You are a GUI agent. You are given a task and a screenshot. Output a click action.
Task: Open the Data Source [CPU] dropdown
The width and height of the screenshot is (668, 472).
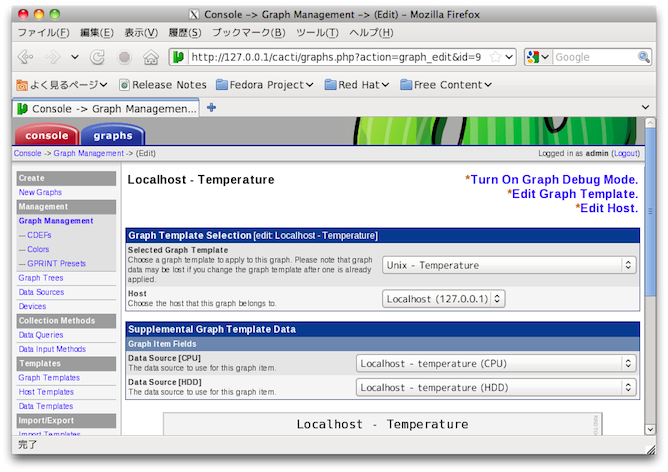tap(496, 363)
